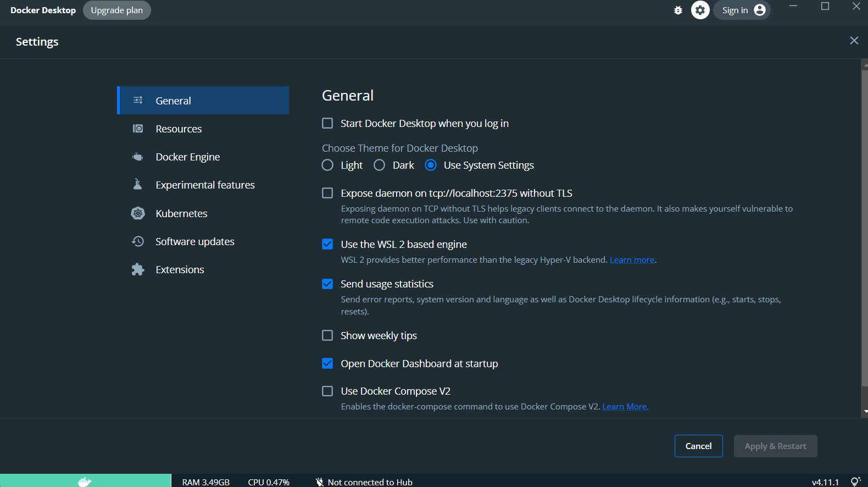
Task: Switch to Docker Engine settings
Action: [203, 157]
